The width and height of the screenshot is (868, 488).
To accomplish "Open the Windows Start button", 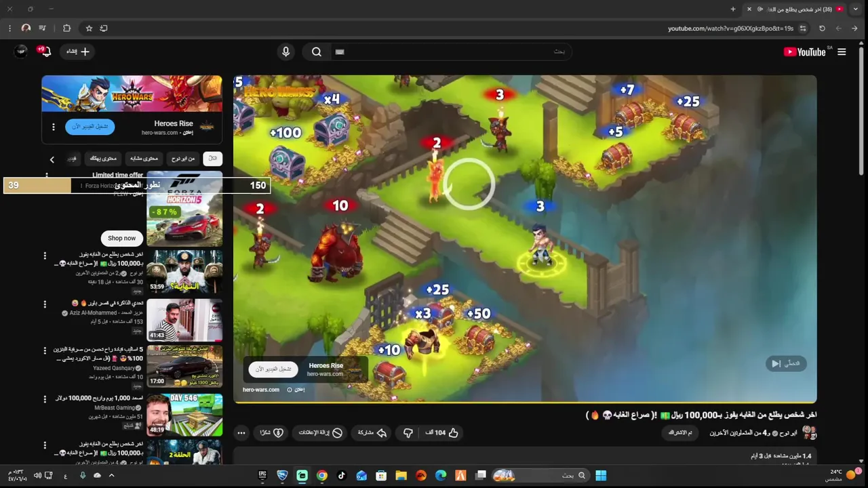I will tap(601, 476).
